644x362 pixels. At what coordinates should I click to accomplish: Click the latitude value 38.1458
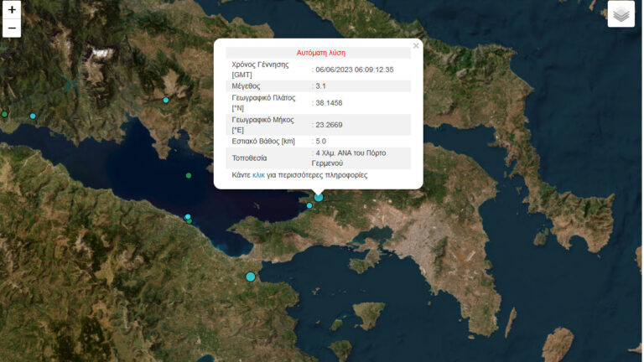coord(329,103)
